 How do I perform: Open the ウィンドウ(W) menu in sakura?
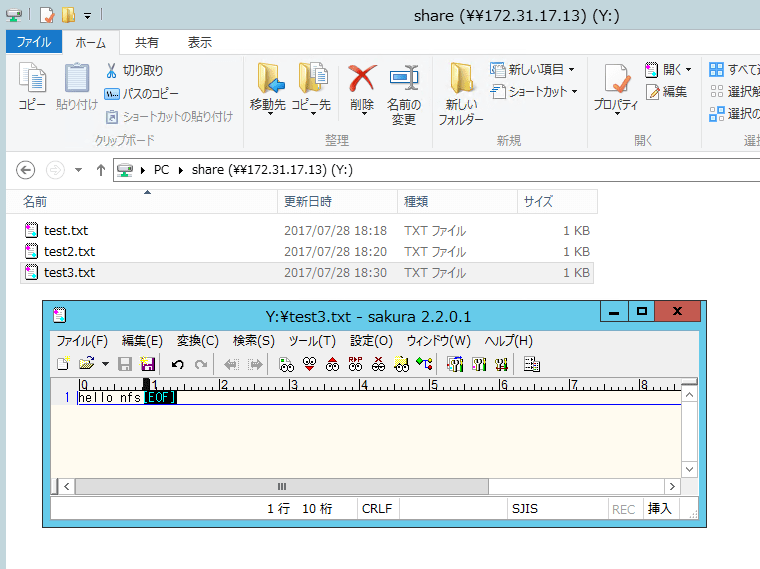pyautogui.click(x=439, y=341)
